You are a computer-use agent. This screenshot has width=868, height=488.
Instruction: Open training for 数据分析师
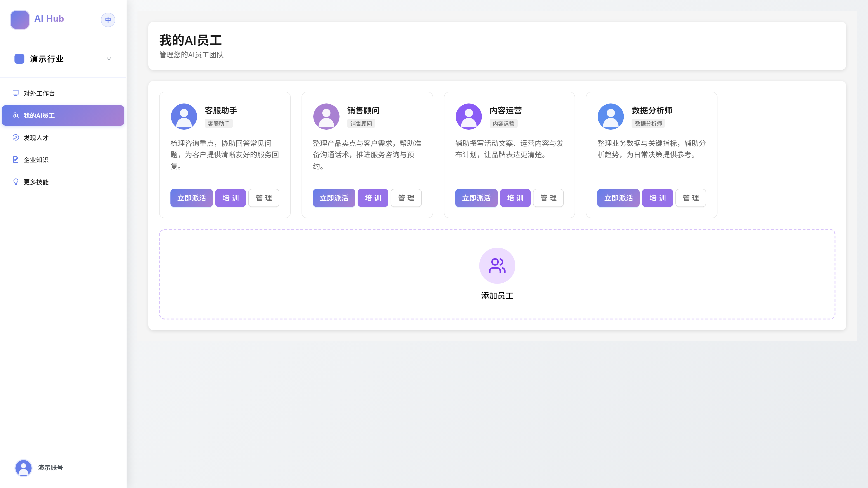[657, 198]
